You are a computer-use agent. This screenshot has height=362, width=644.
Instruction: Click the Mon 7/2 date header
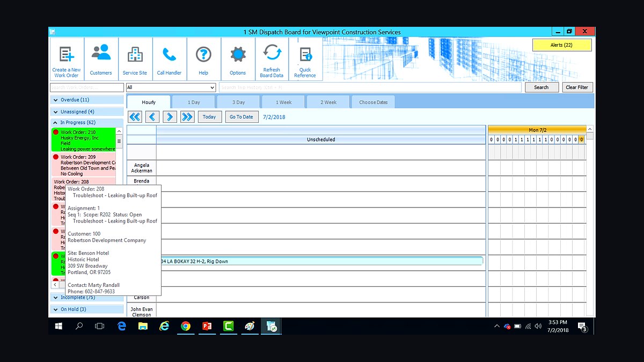pos(537,130)
